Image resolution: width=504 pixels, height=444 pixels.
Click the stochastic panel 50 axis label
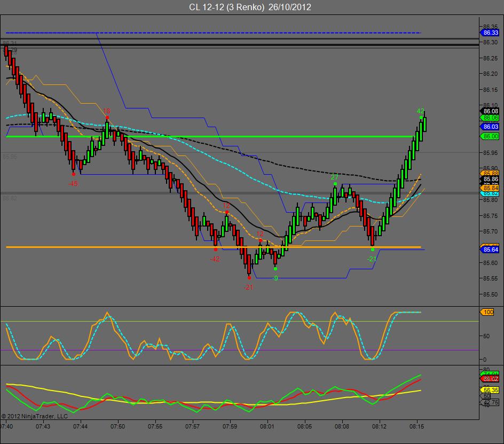tap(486, 336)
